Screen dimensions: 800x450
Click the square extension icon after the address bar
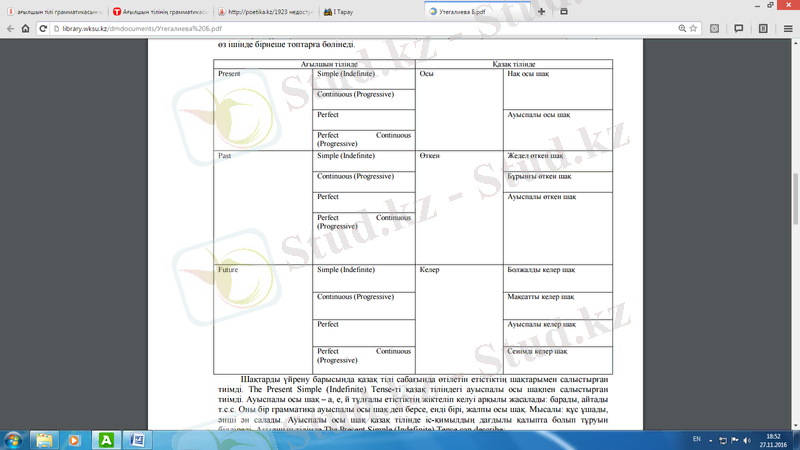tap(714, 29)
